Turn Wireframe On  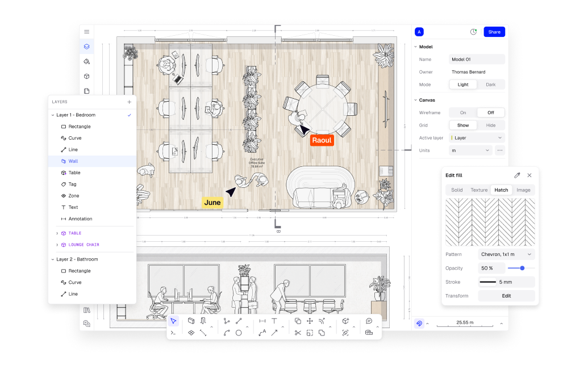[x=464, y=112]
